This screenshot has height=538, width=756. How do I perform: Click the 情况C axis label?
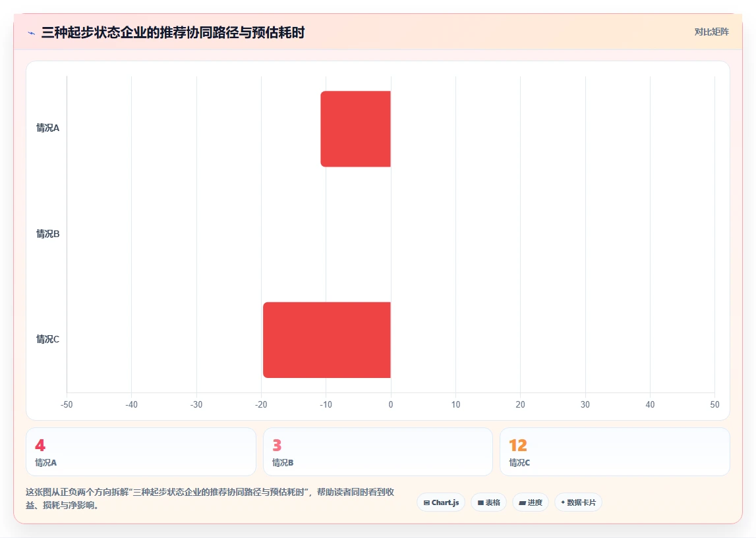[x=47, y=339]
